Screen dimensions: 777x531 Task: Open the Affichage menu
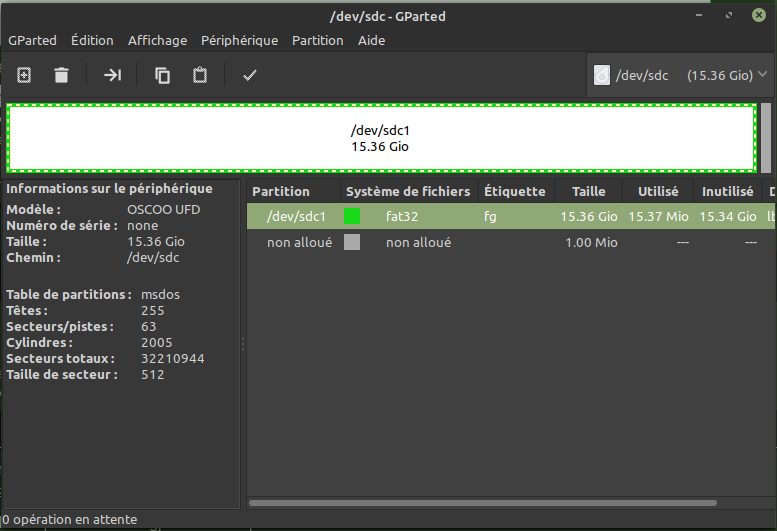157,40
